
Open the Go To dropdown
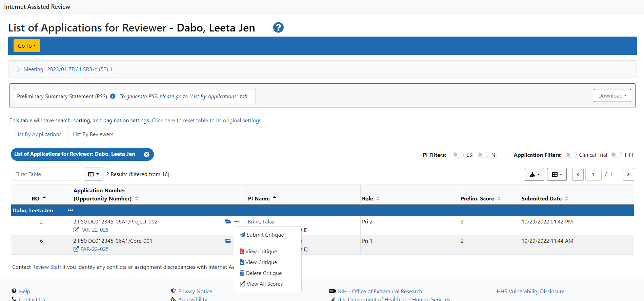pyautogui.click(x=27, y=46)
